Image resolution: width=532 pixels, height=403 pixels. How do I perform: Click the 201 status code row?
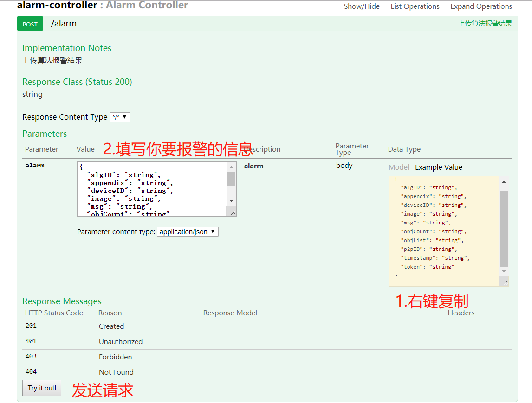(267, 326)
